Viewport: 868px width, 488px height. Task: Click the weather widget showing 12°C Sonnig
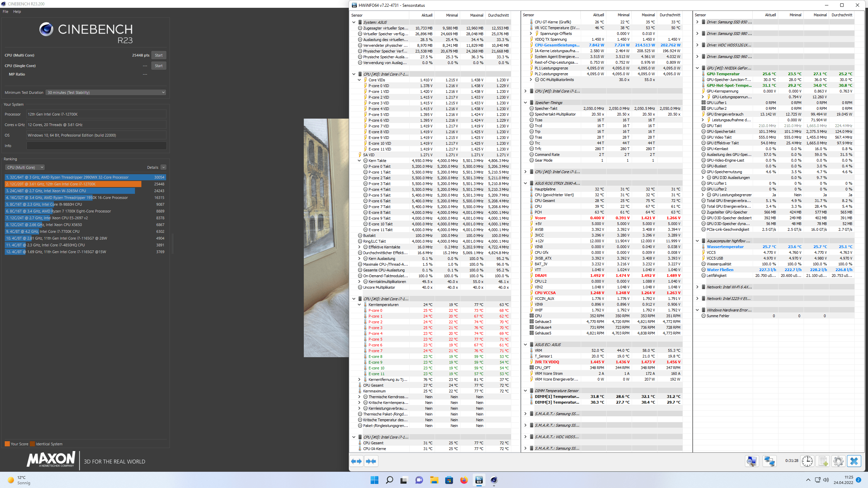(20, 480)
